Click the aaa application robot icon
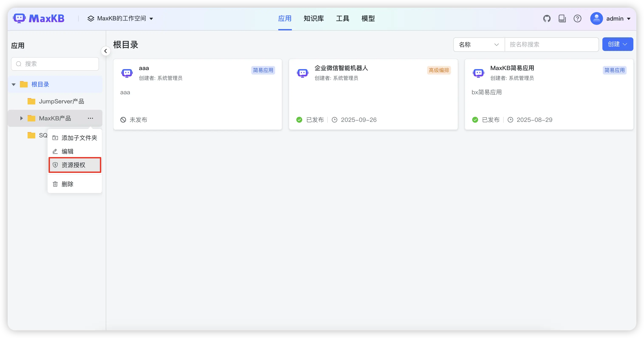This screenshot has width=644, height=338. 127,73
